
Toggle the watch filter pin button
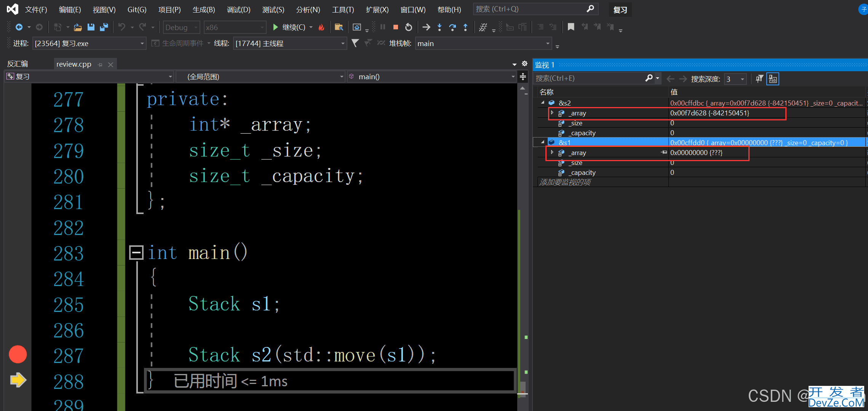coord(759,78)
